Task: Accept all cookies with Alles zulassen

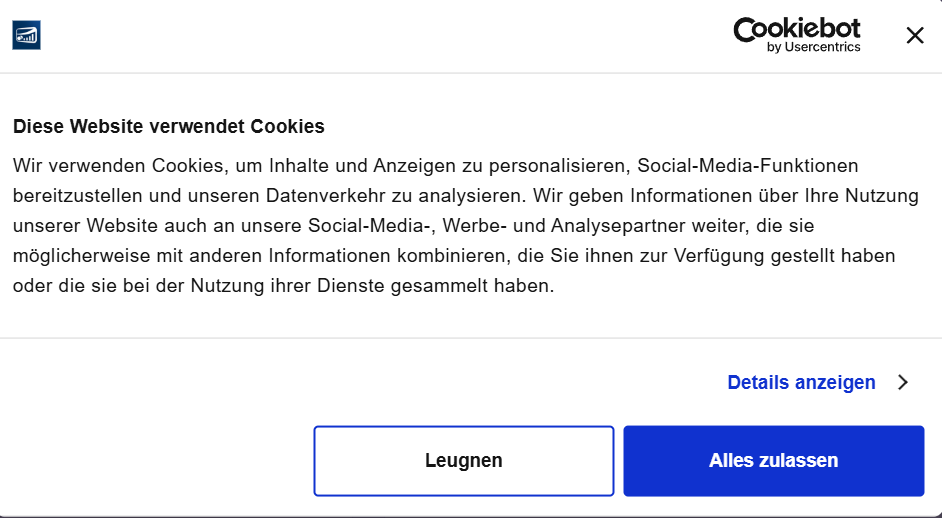Action: 773,461
